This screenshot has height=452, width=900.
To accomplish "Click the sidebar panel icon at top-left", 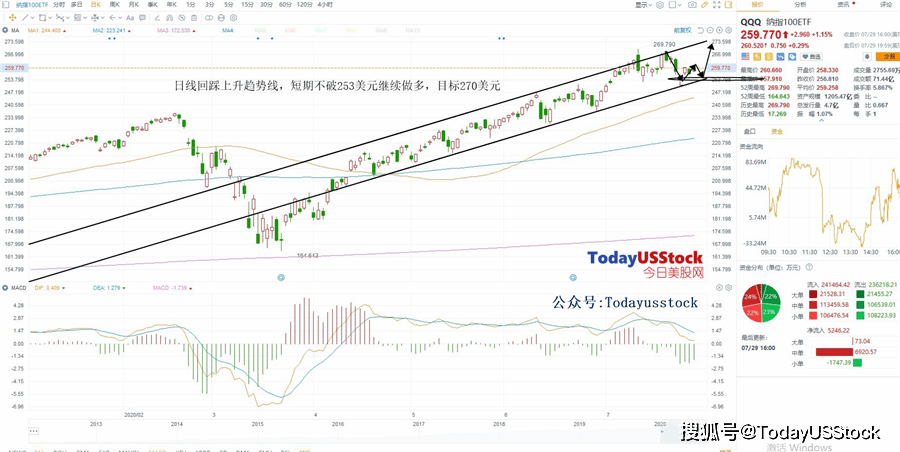I will click(6, 4).
